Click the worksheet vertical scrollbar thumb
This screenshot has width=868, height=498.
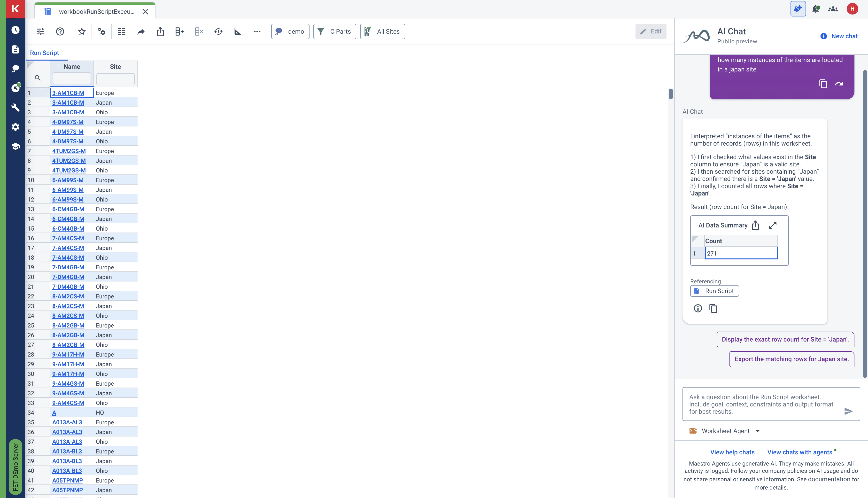pos(670,94)
